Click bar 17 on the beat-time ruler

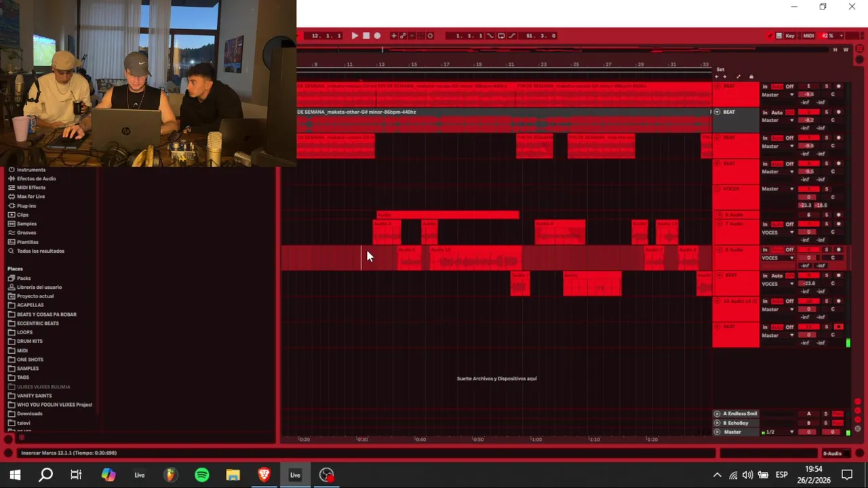coord(446,64)
